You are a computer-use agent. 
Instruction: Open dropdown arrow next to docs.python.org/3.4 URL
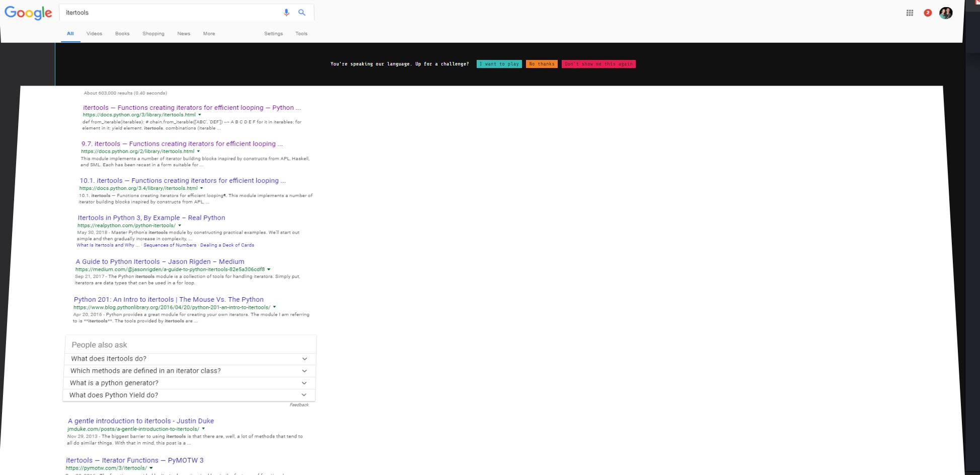[x=201, y=188]
